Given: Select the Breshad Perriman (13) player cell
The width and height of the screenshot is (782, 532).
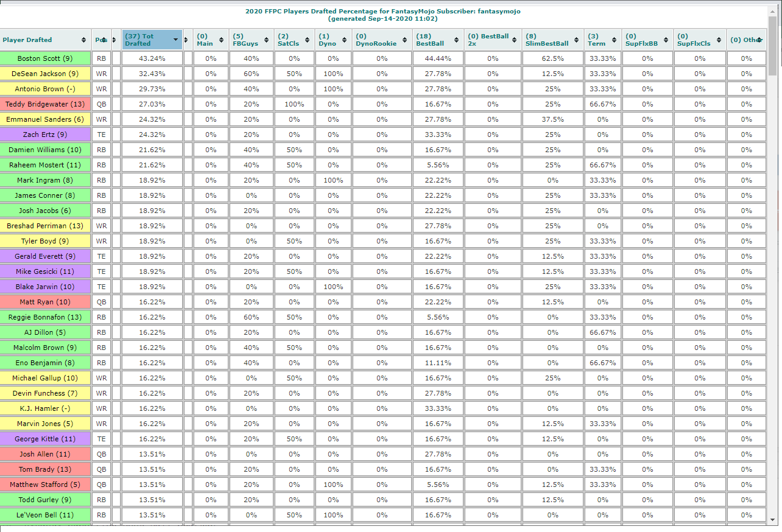Looking at the screenshot, I should point(45,226).
